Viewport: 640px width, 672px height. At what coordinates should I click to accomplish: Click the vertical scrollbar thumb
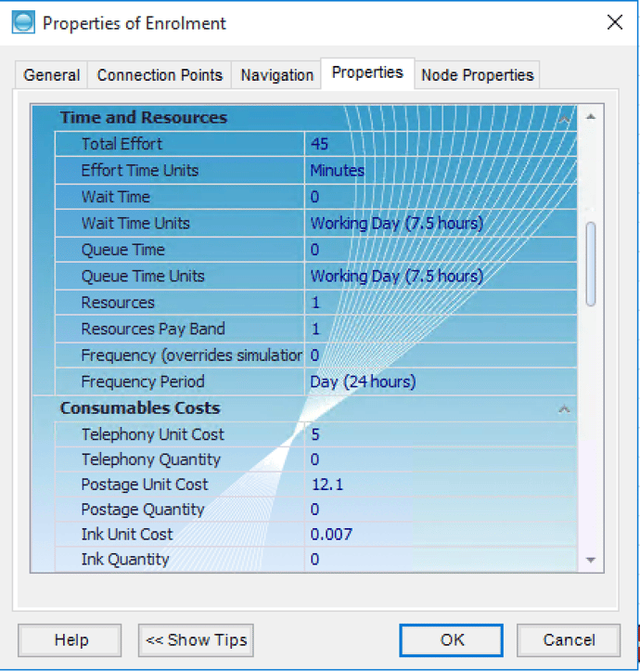click(x=591, y=264)
